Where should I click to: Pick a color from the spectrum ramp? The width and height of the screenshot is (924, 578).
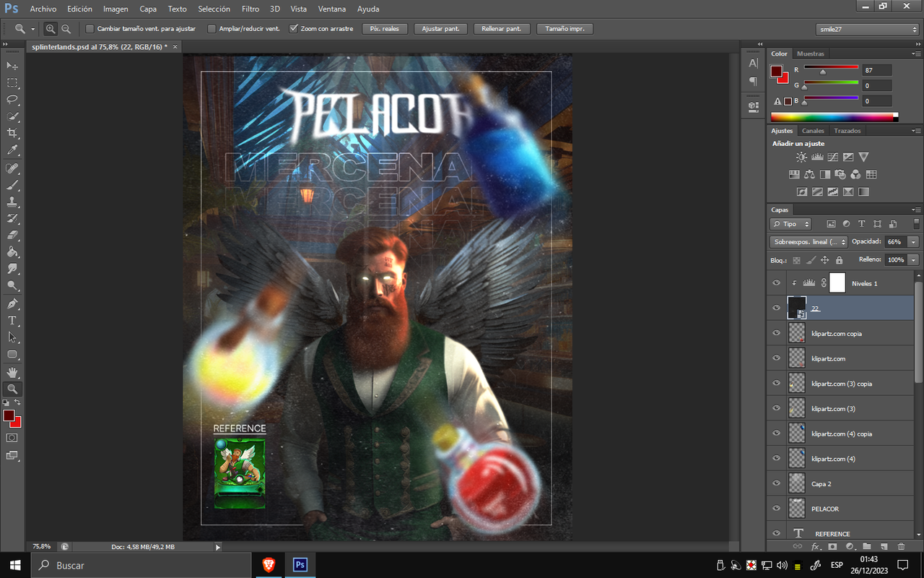[x=834, y=117]
